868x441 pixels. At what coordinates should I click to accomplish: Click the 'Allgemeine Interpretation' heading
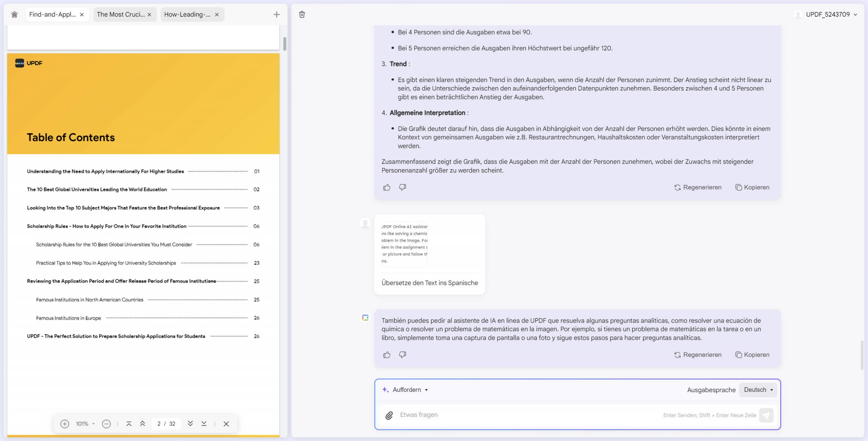coord(427,113)
